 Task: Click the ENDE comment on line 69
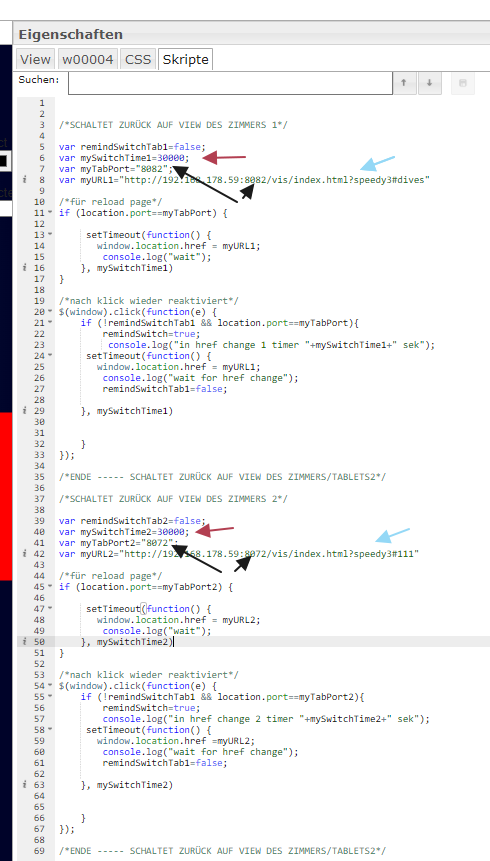(222, 851)
